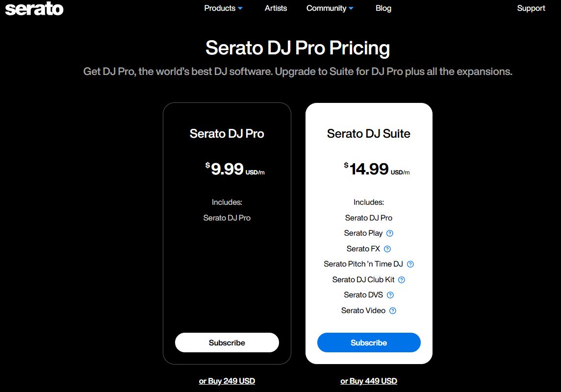Subscribe to Serato DJ Suite
This screenshot has height=392, width=561.
pyautogui.click(x=369, y=343)
